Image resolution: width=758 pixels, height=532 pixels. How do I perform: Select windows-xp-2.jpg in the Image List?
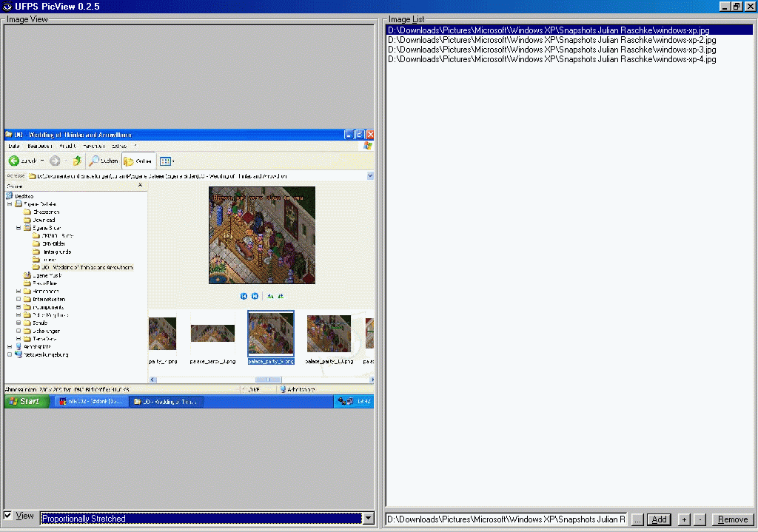click(569, 40)
